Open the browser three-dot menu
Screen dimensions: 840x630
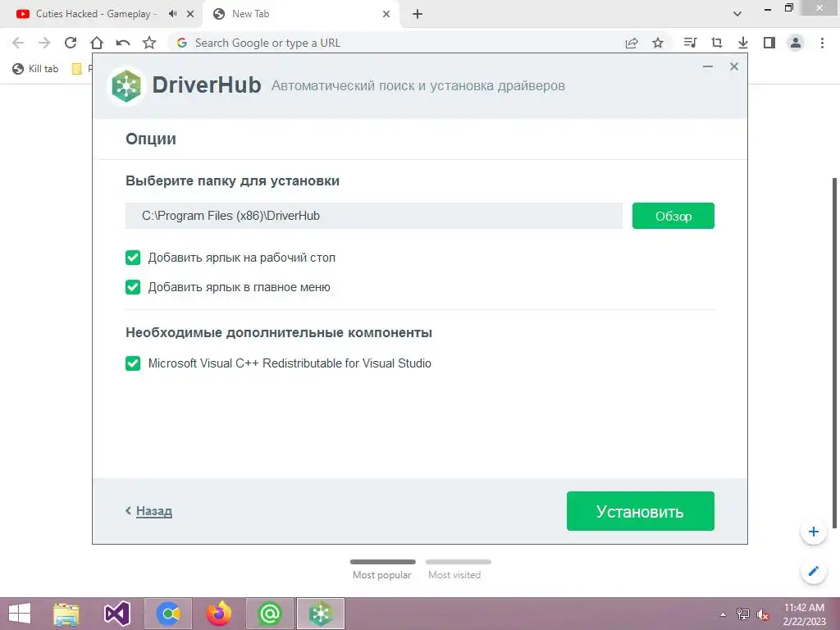(x=822, y=43)
